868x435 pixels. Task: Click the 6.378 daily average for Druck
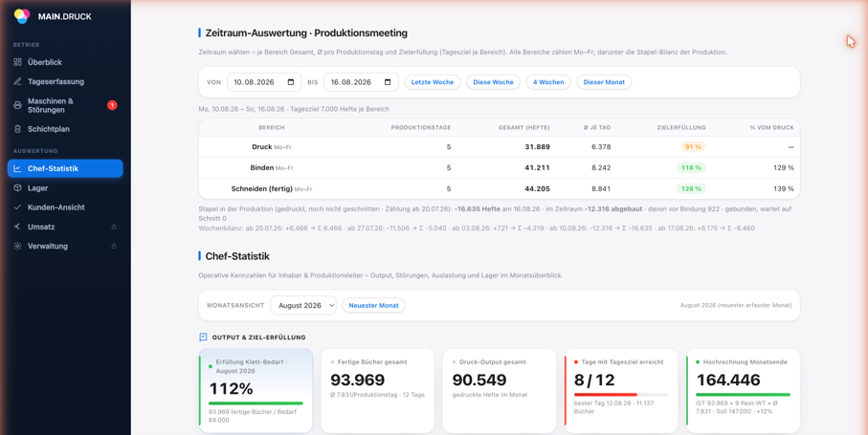tap(601, 147)
